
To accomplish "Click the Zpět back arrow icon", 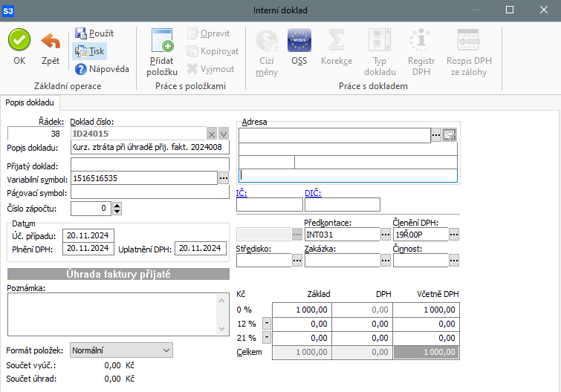I will coord(51,41).
